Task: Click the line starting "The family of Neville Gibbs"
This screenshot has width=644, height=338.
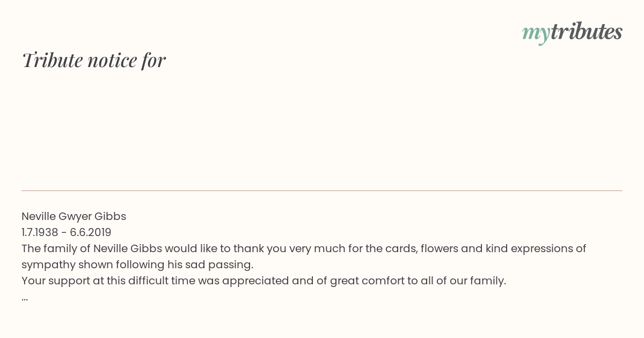Action: 304,248
